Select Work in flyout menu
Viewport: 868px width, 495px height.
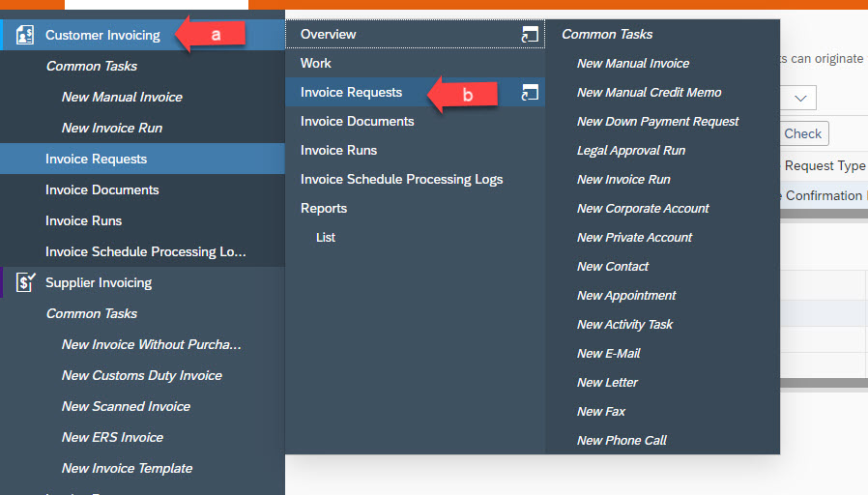click(316, 63)
